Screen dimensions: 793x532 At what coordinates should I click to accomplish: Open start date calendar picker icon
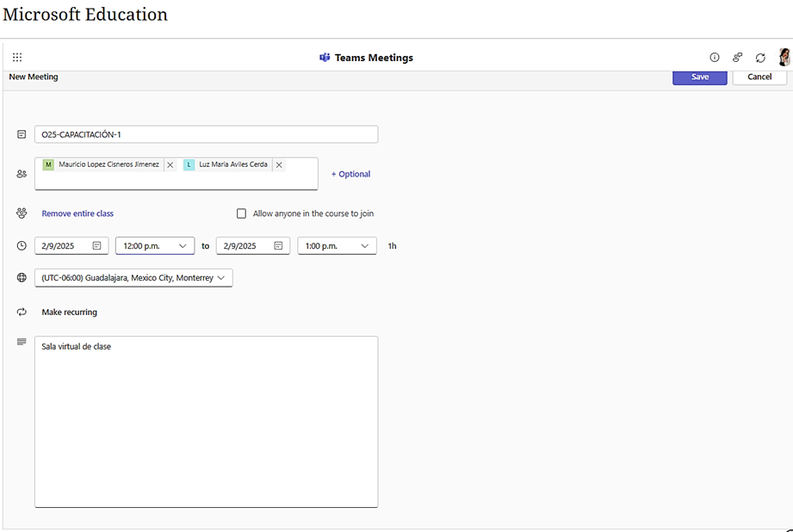(96, 246)
